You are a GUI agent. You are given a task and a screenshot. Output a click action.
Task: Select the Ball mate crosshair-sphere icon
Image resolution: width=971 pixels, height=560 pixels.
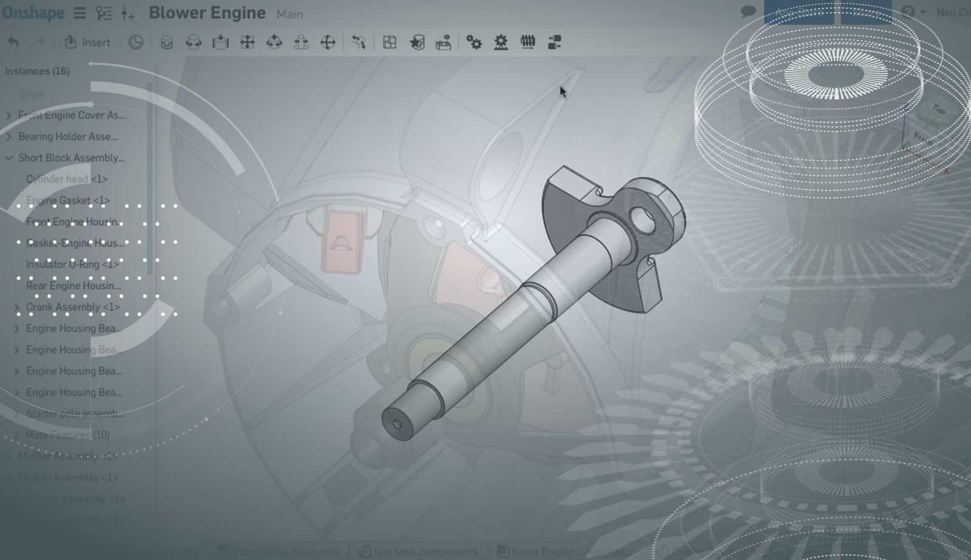point(328,42)
